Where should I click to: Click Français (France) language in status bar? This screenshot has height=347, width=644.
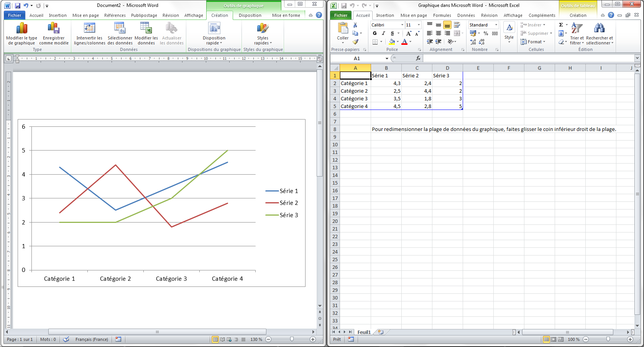92,339
